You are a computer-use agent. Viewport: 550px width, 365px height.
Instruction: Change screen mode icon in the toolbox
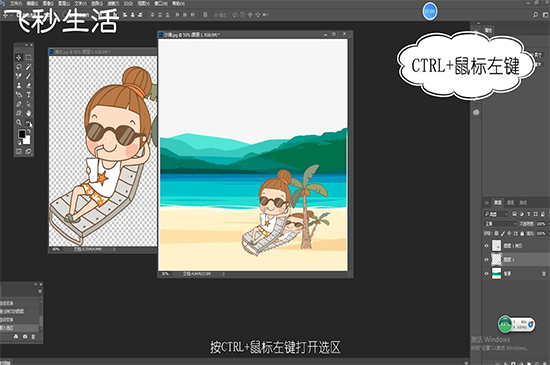tap(28, 151)
